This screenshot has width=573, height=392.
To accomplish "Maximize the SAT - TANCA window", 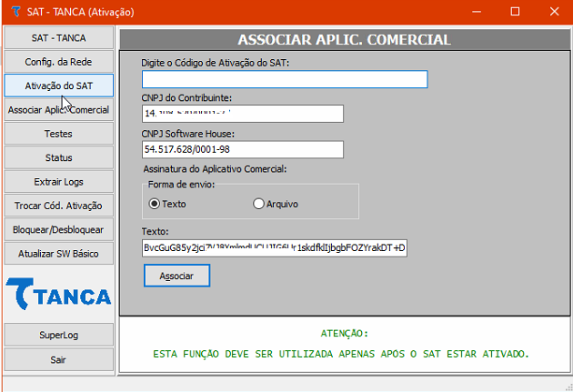I will [x=515, y=12].
